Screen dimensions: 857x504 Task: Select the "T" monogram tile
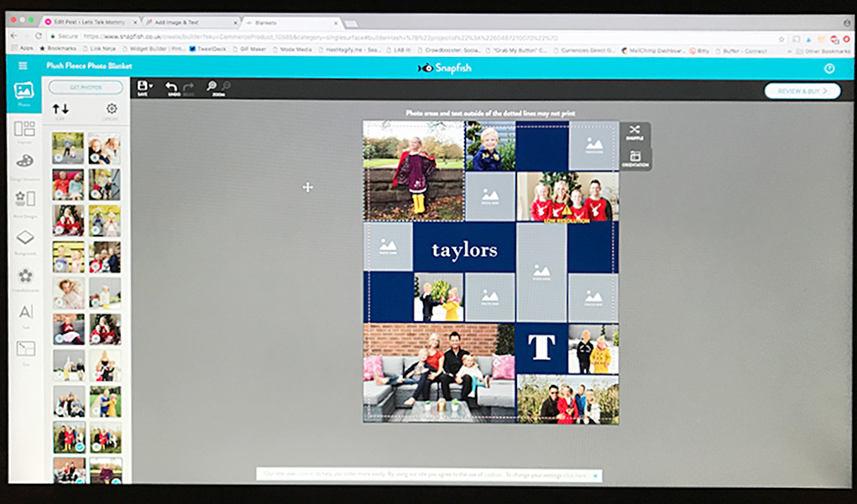tap(541, 347)
